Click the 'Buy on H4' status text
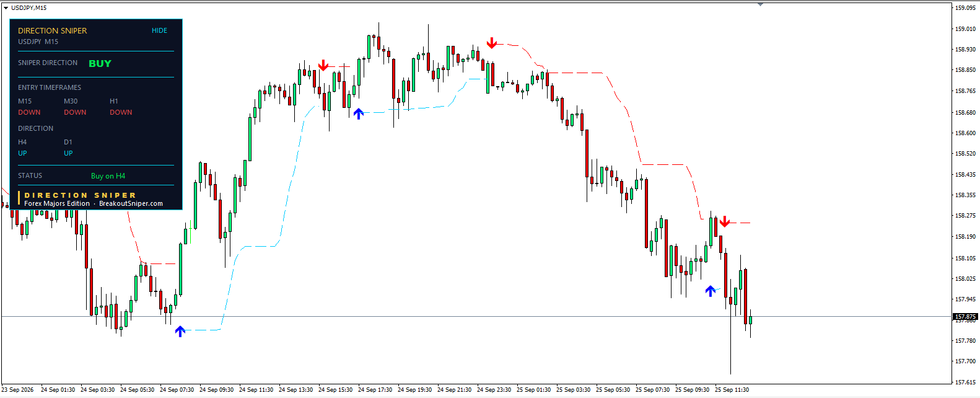The height and width of the screenshot is (398, 980). click(108, 176)
